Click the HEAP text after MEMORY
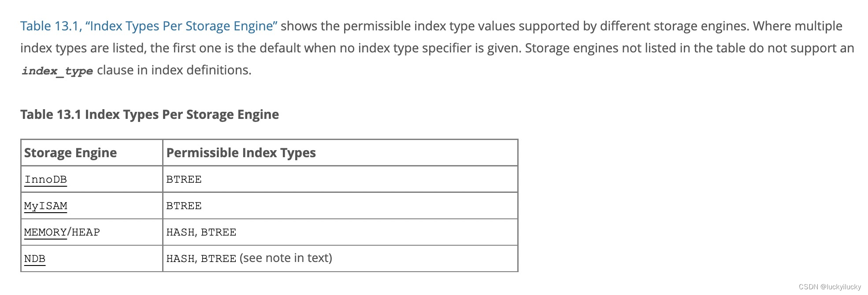Screen dimensions: 868x295 pos(86,232)
